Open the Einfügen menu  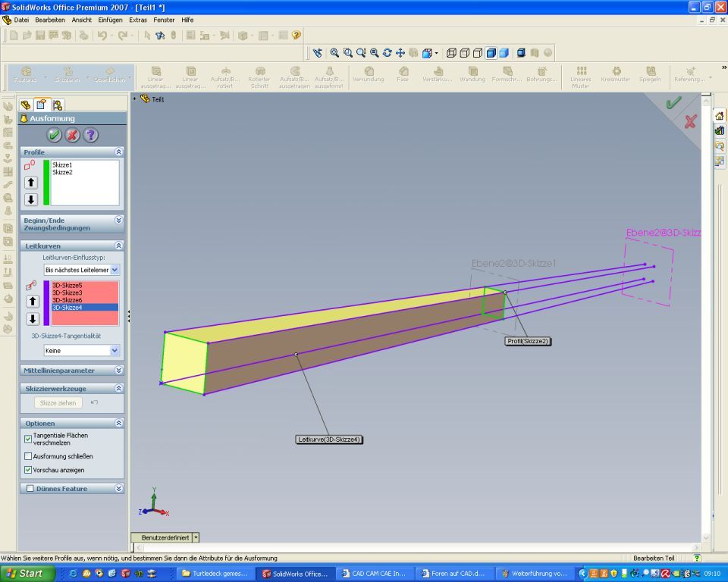point(111,20)
